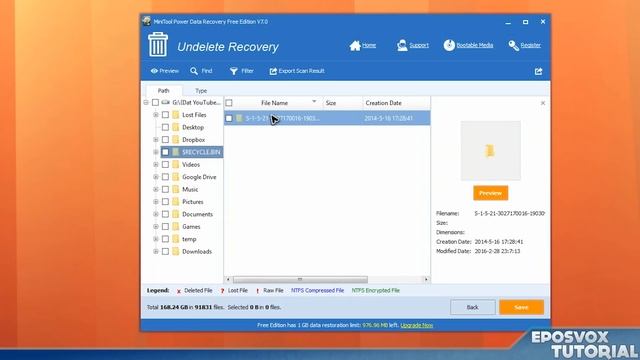Click the Videos folder icon
Viewport: 640px width, 360px height.
(x=176, y=164)
